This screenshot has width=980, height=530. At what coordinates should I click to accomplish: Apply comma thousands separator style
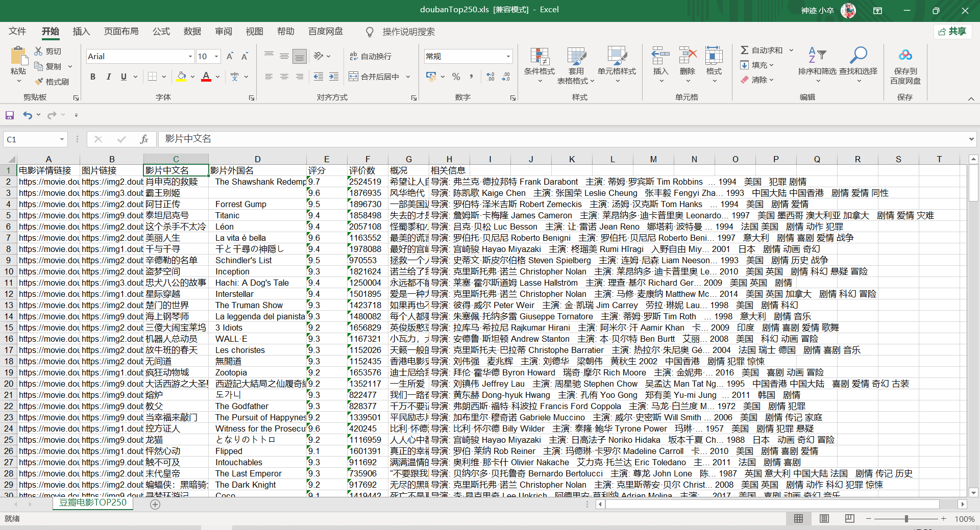coord(471,77)
